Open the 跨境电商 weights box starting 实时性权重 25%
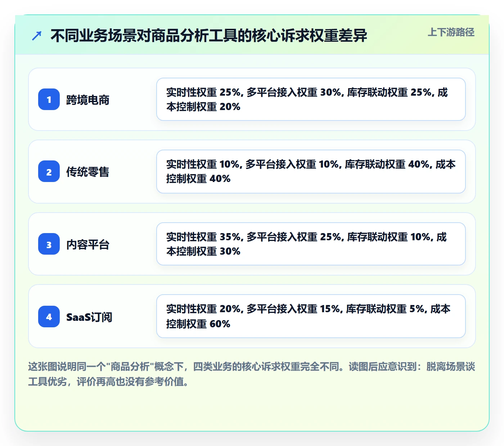 tap(311, 99)
